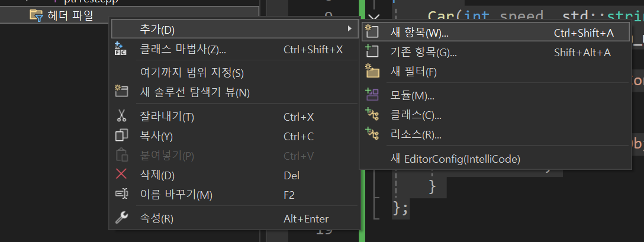Viewport: 644px width, 242px height.
Task: Click the Ctrl+X shortcut text
Action: [x=298, y=117]
